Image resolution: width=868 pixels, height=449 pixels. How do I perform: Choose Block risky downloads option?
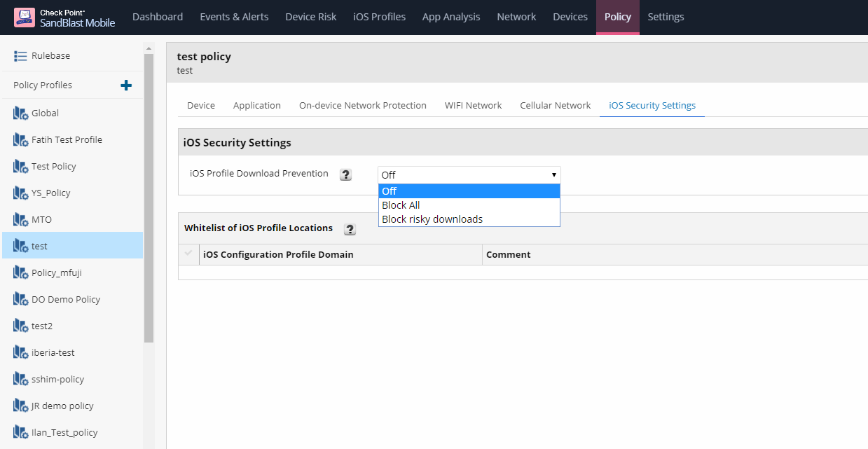(432, 219)
